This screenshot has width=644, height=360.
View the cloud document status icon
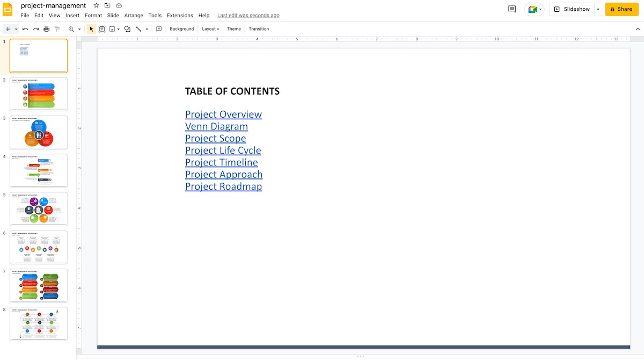pos(119,5)
